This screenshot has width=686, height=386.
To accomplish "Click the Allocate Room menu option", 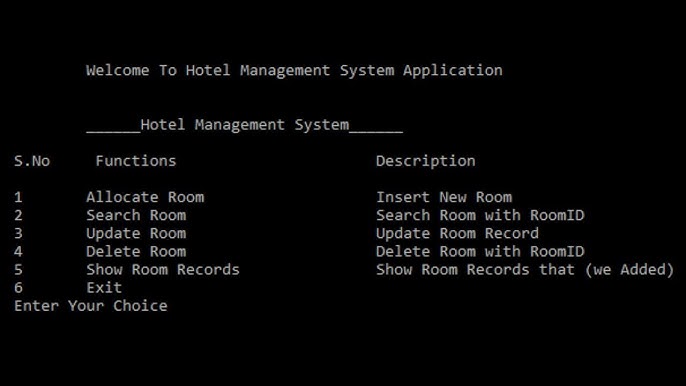I will point(145,197).
